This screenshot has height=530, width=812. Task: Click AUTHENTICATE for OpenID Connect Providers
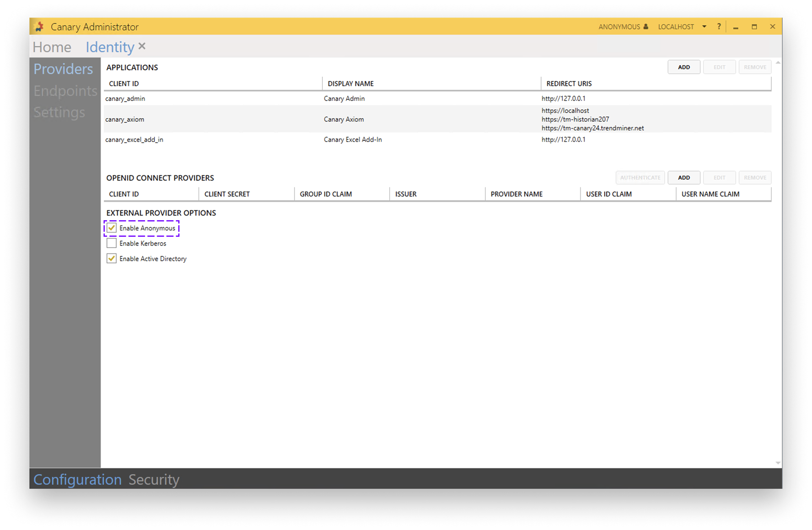tap(640, 178)
